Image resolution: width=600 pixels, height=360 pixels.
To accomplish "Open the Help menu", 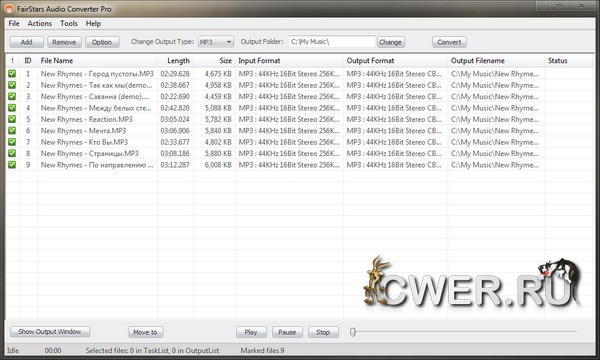I will pyautogui.click(x=93, y=23).
